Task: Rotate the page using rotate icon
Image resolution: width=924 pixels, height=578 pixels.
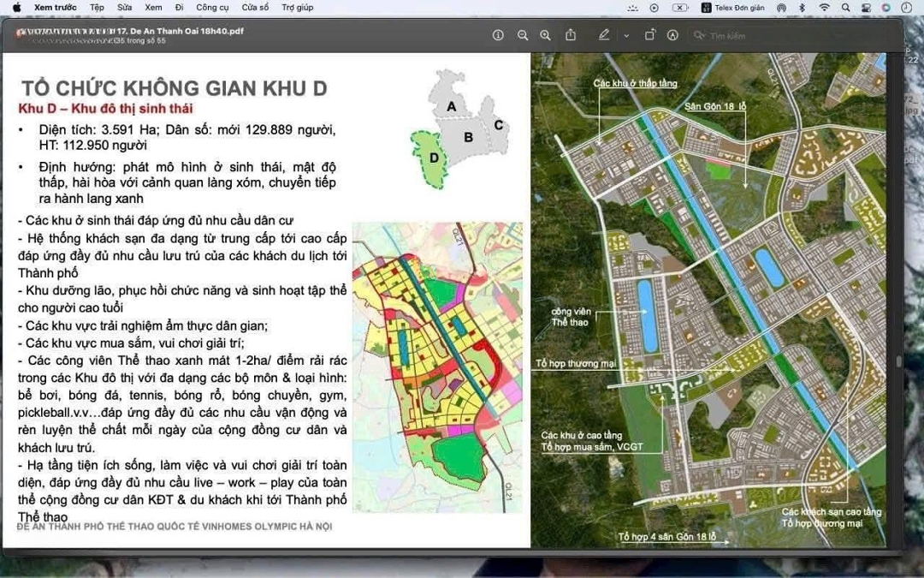Action: (649, 35)
